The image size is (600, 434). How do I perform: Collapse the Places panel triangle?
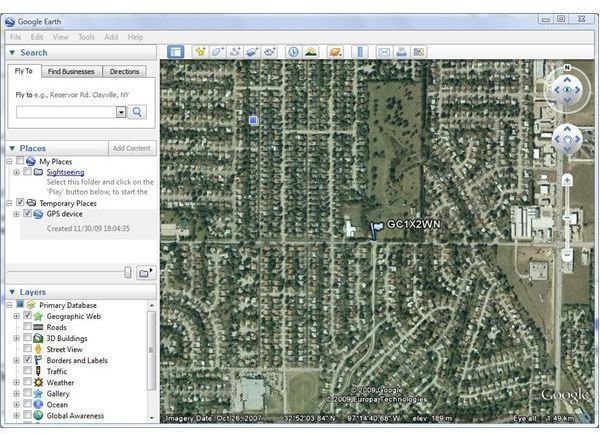(12, 148)
